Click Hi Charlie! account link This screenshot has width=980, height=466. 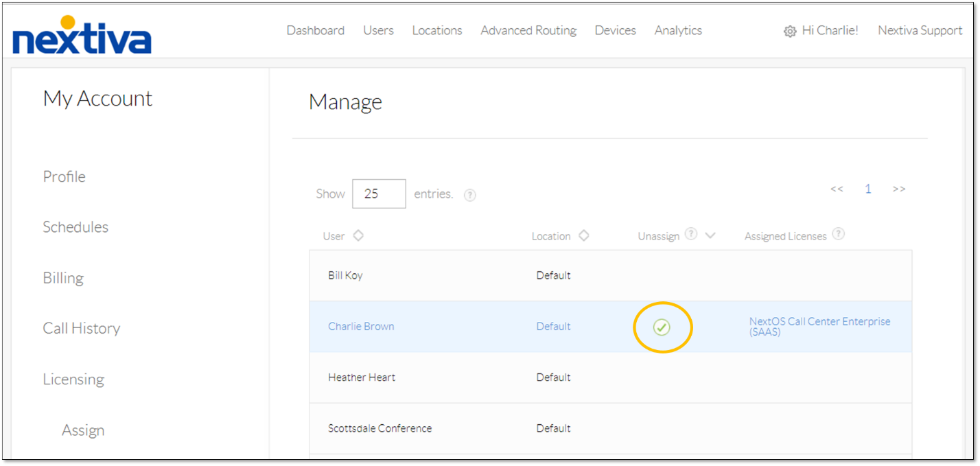[830, 30]
